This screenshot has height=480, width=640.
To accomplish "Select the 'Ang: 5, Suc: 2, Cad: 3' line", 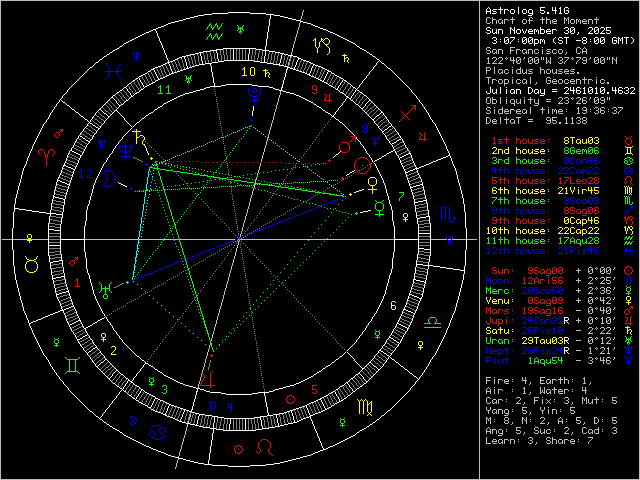I will (x=551, y=431).
